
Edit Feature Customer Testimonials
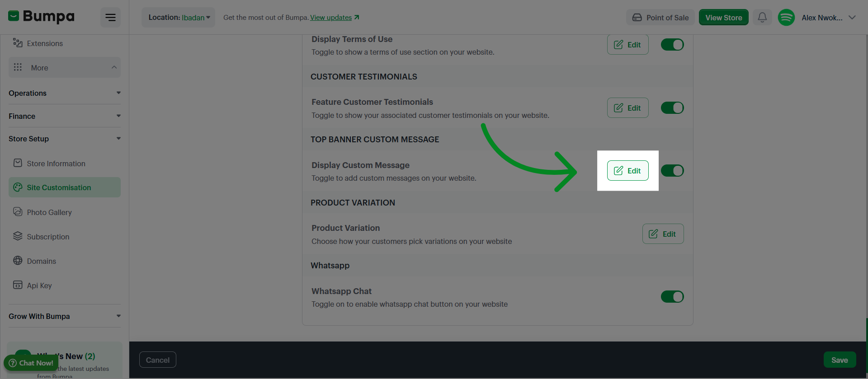(628, 108)
